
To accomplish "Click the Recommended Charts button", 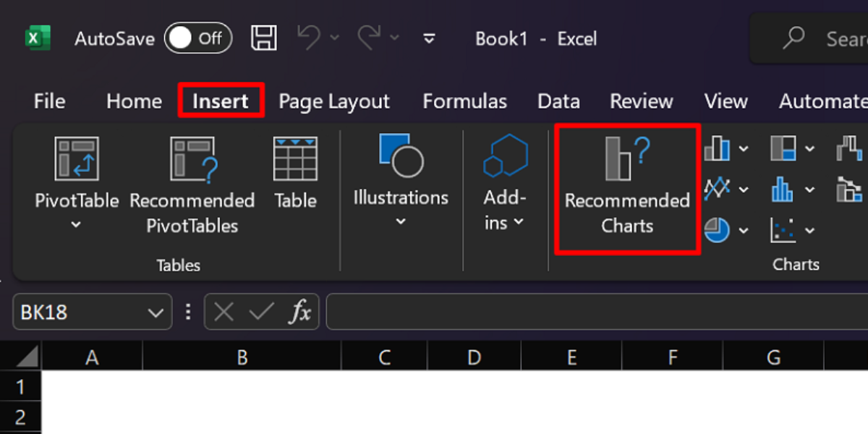I will click(x=627, y=189).
